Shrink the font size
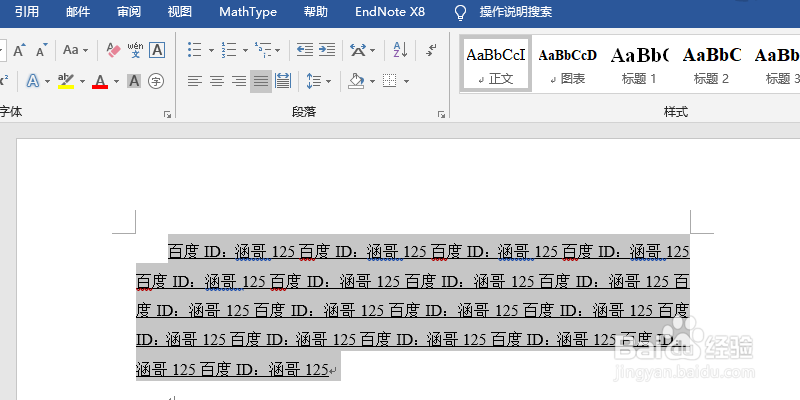Image resolution: width=800 pixels, height=400 pixels. pyautogui.click(x=42, y=50)
